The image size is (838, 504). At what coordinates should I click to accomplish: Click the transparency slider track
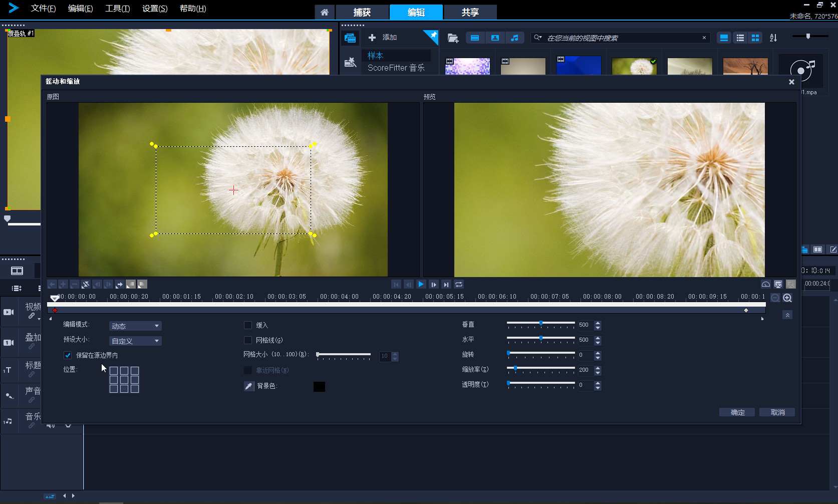pyautogui.click(x=541, y=384)
